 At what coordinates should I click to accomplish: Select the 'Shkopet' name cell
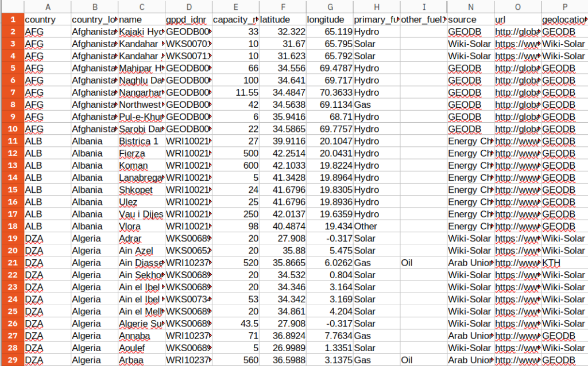tap(142, 190)
